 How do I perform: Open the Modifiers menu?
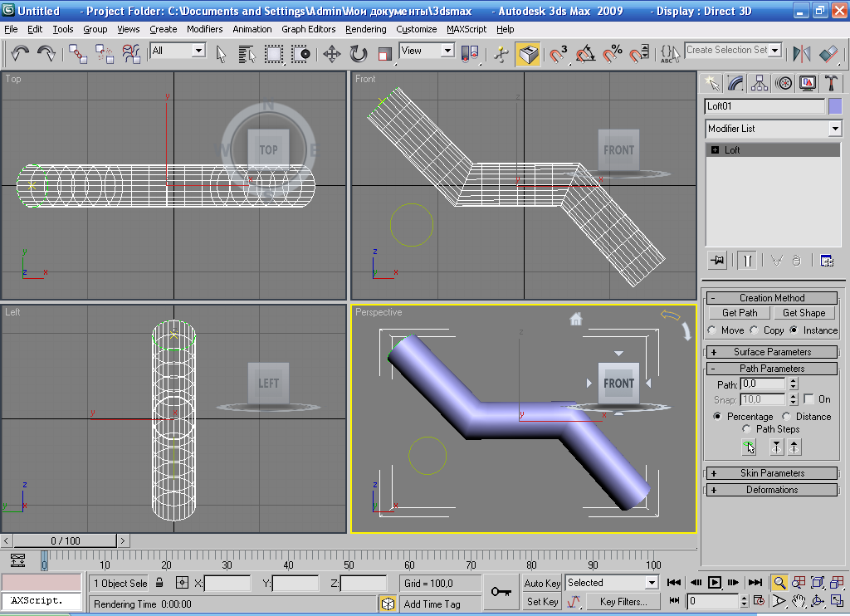point(204,29)
